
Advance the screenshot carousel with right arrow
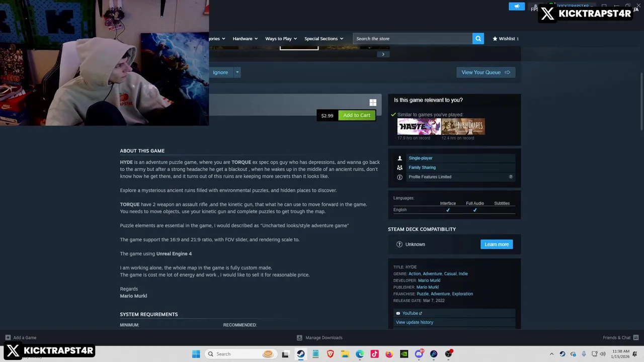383,54
